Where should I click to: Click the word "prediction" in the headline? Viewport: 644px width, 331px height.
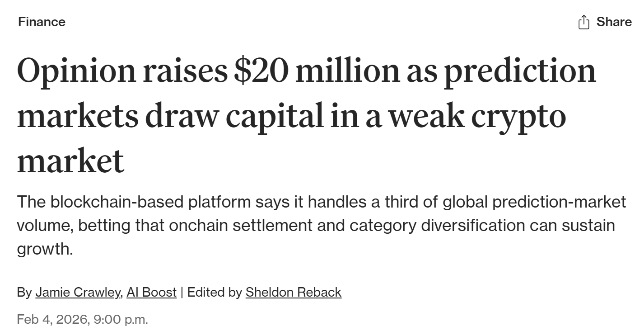(520, 71)
